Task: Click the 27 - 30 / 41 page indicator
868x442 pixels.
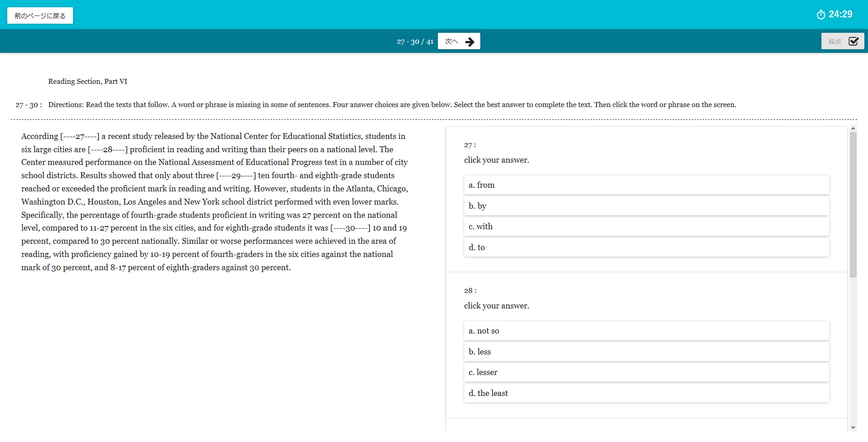Action: tap(415, 41)
